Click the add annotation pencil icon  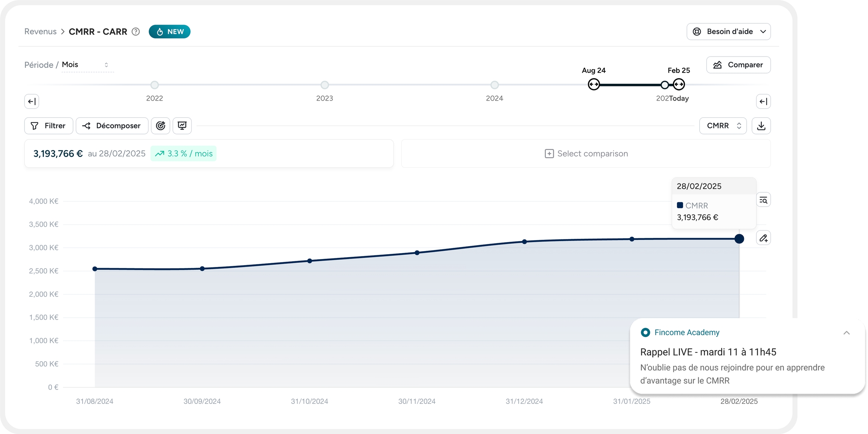763,238
